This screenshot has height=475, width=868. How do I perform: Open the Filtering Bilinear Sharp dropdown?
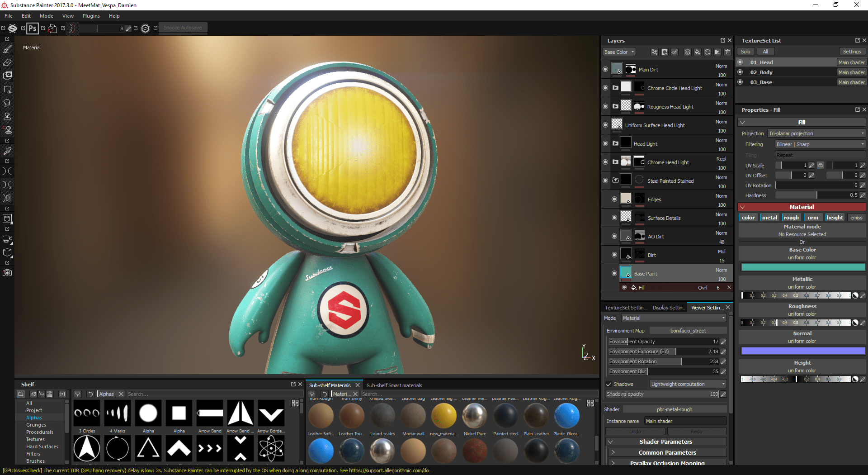click(x=820, y=144)
